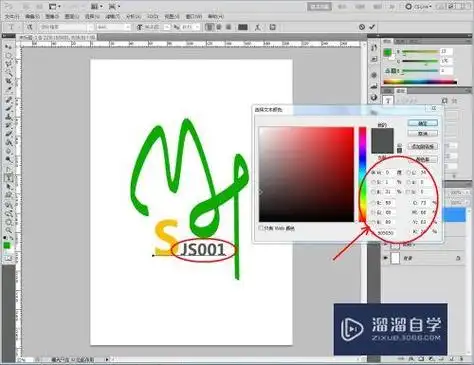
Task: Right-align the text in the options bar
Action: pos(228,27)
